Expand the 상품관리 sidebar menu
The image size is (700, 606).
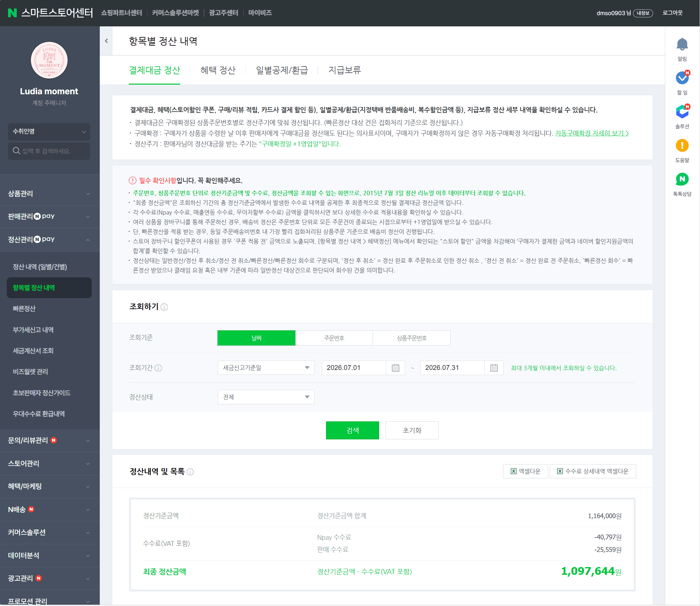click(x=49, y=194)
